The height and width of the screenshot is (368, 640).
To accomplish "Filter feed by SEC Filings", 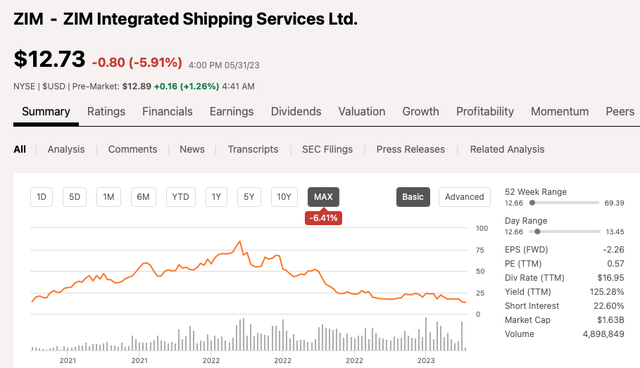I will coord(327,149).
